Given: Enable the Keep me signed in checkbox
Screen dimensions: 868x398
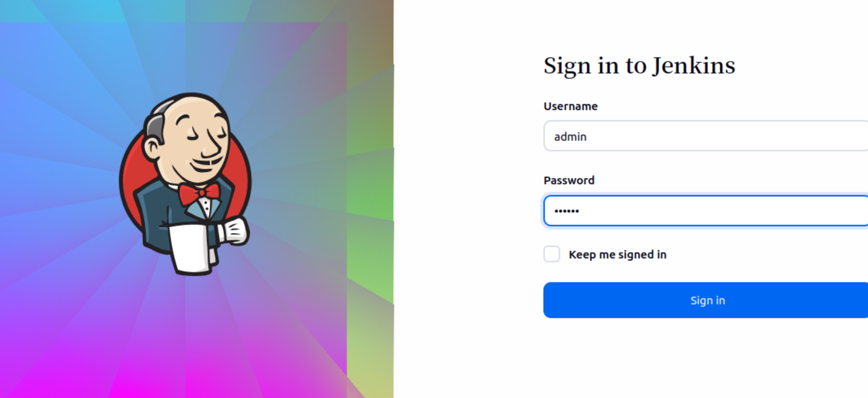Looking at the screenshot, I should point(552,254).
